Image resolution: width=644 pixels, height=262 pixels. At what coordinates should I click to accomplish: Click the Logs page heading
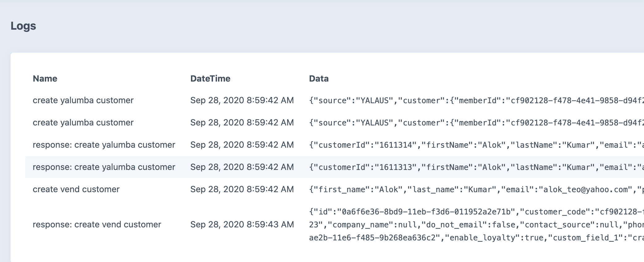point(23,26)
